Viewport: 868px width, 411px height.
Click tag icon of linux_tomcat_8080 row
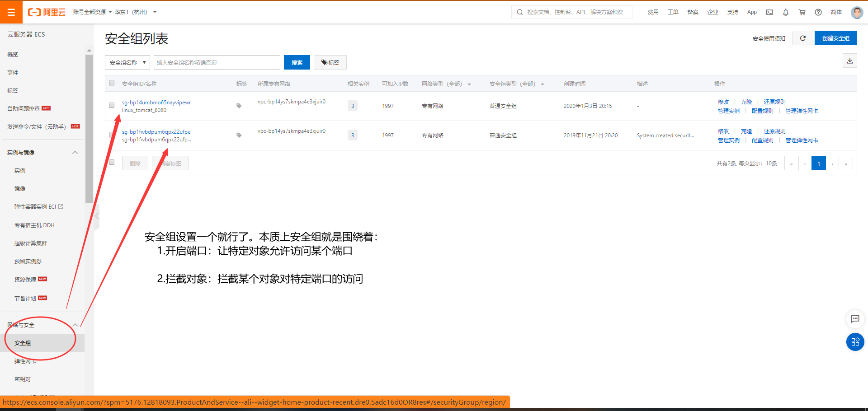pyautogui.click(x=239, y=106)
